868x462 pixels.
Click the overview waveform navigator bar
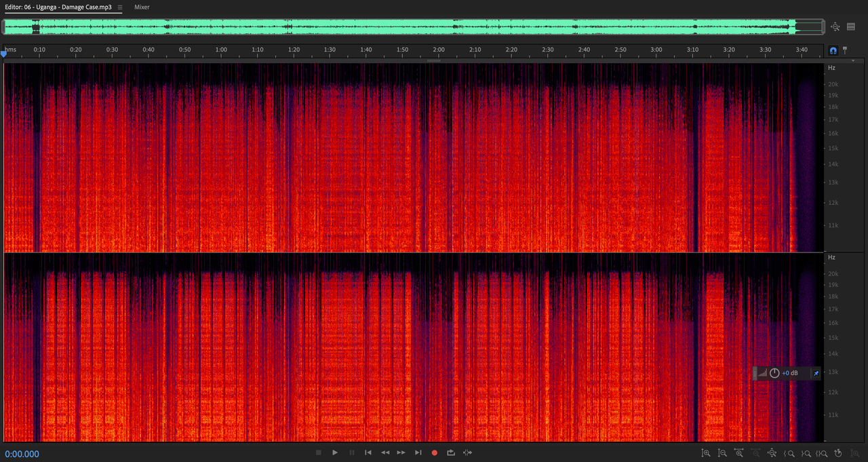414,27
